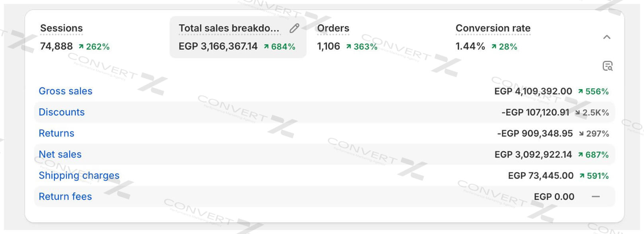Open the Gross sales link

66,91
